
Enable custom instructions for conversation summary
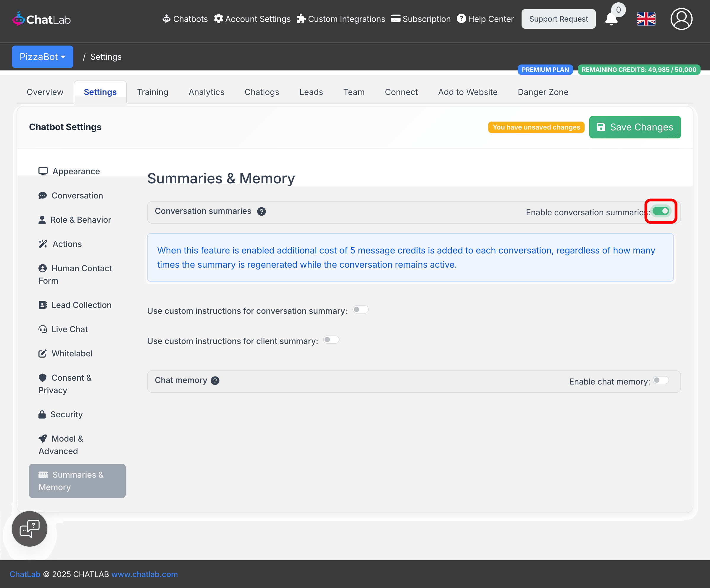coord(360,310)
